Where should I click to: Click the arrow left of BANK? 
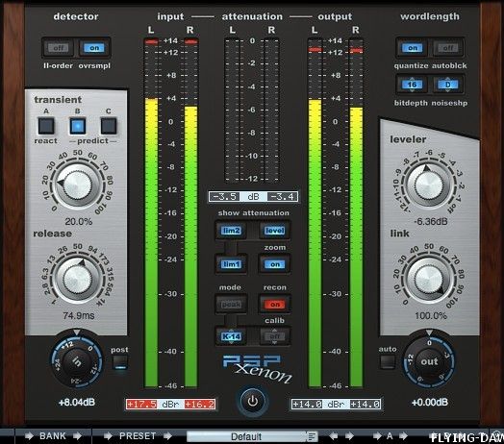[x=29, y=436]
